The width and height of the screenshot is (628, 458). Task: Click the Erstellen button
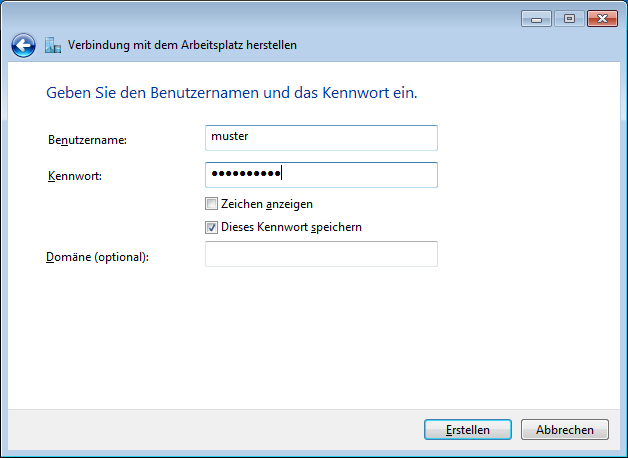468,430
